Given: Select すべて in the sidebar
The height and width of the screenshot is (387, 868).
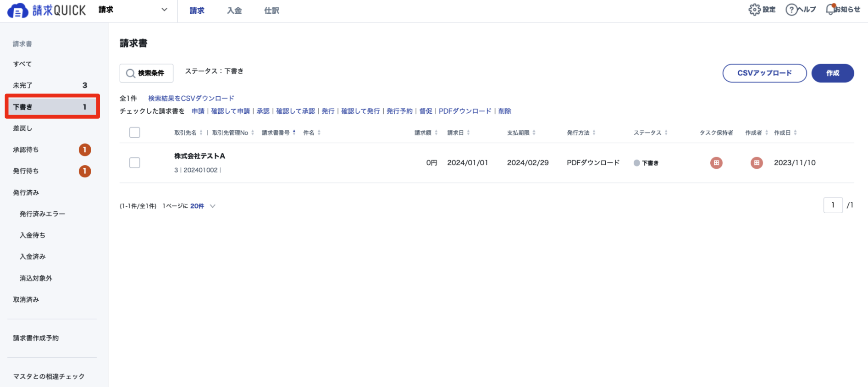Looking at the screenshot, I should 22,64.
